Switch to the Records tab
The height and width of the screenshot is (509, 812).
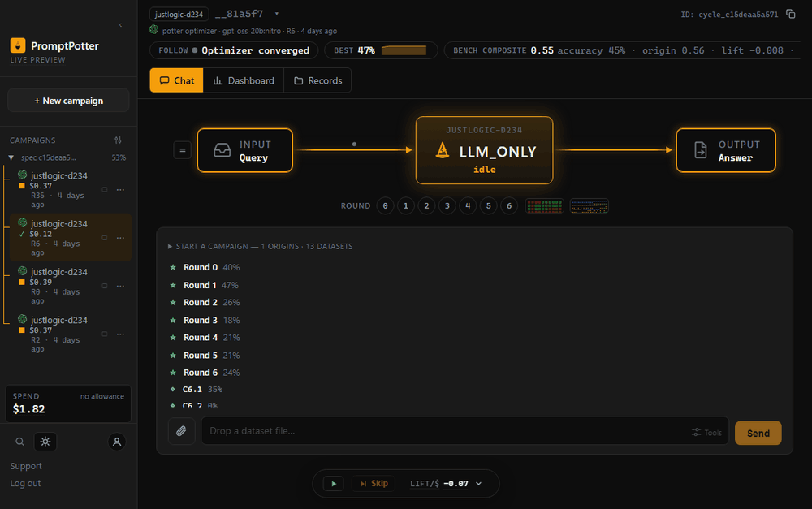click(x=317, y=80)
